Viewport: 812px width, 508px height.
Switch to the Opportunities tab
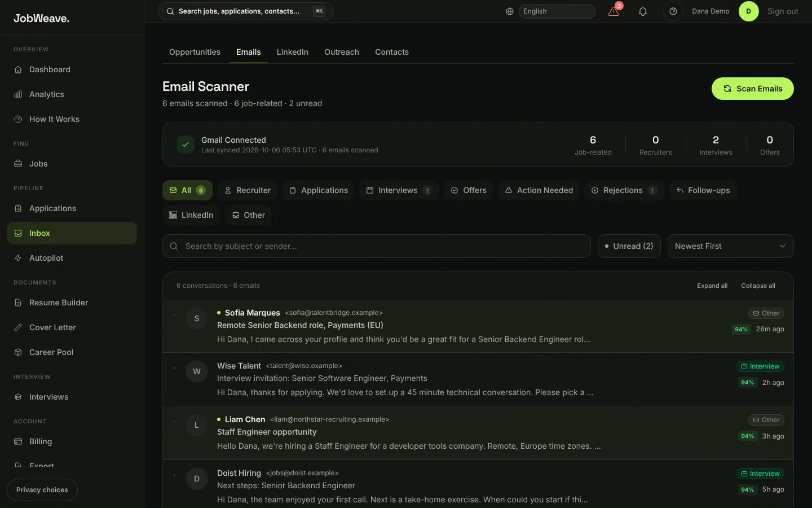click(195, 52)
